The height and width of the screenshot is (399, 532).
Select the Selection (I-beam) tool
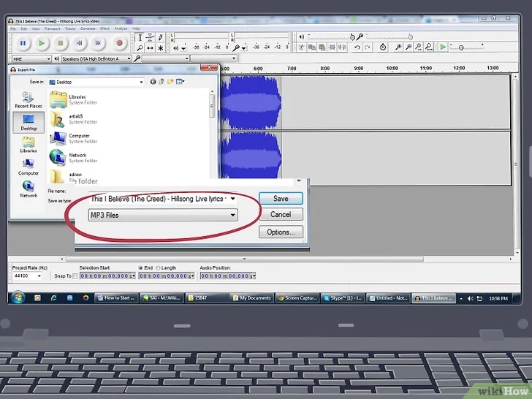140,37
